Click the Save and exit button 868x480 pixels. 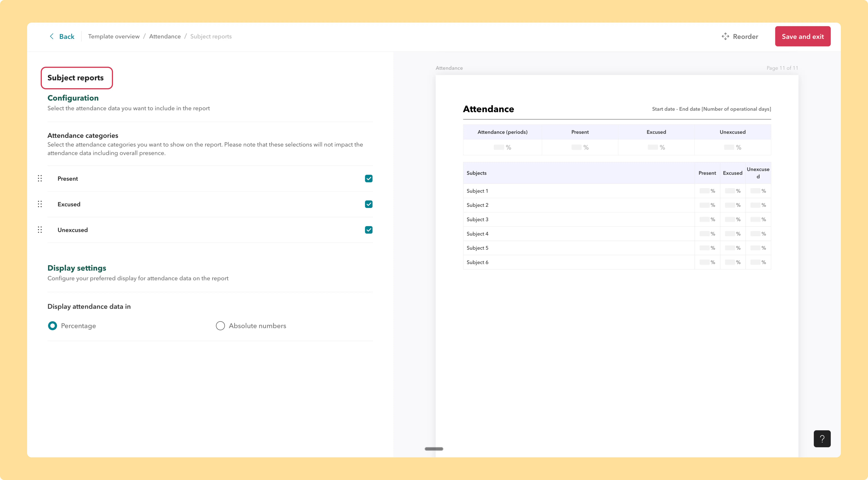click(803, 36)
